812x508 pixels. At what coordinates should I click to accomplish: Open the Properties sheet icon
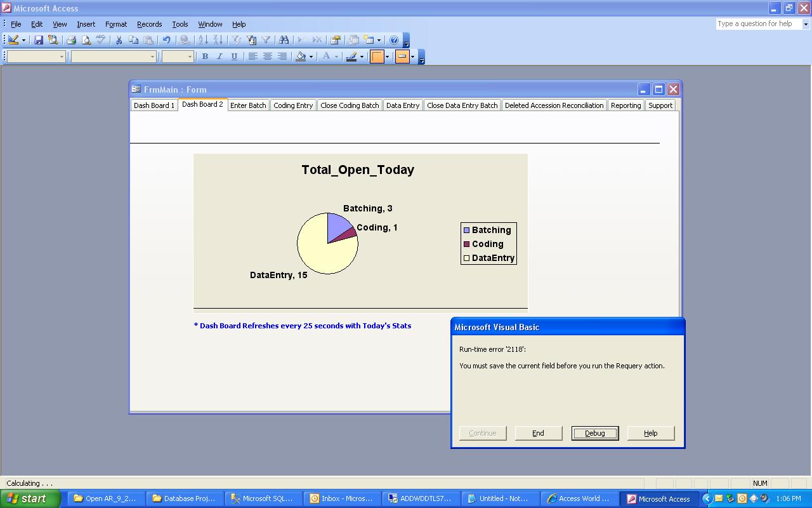tap(335, 40)
